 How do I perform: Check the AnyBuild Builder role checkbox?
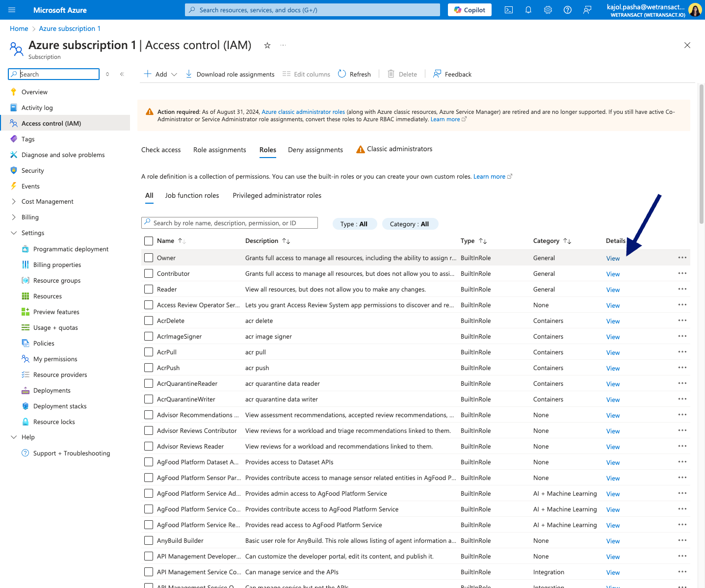pos(149,540)
